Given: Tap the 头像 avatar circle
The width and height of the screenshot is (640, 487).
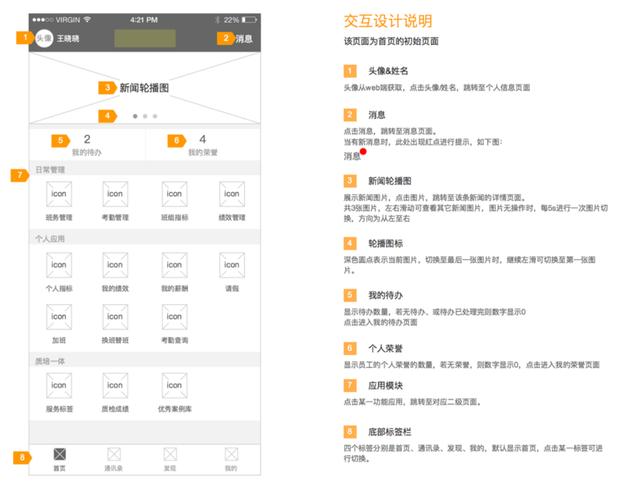Looking at the screenshot, I should (44, 38).
